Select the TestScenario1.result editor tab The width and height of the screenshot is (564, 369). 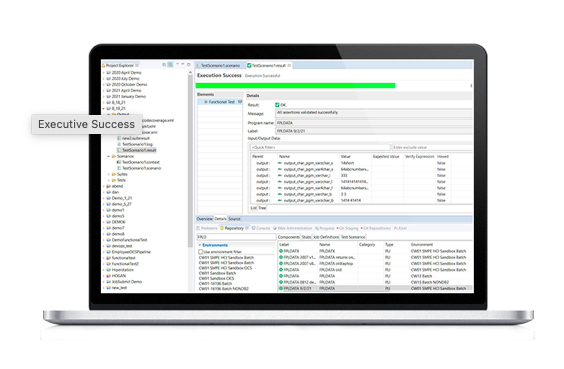coord(268,65)
